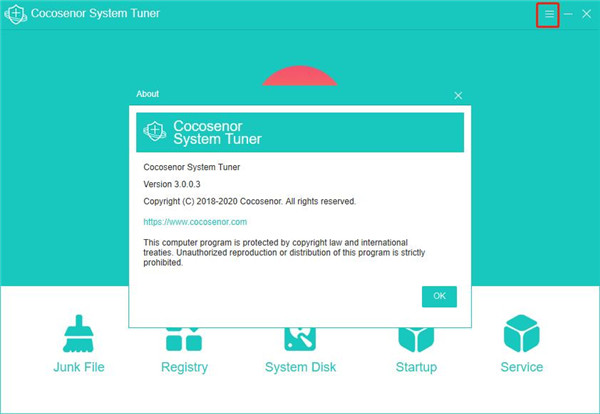The width and height of the screenshot is (600, 414).
Task: Open the Junk File broom icon
Action: [x=78, y=333]
